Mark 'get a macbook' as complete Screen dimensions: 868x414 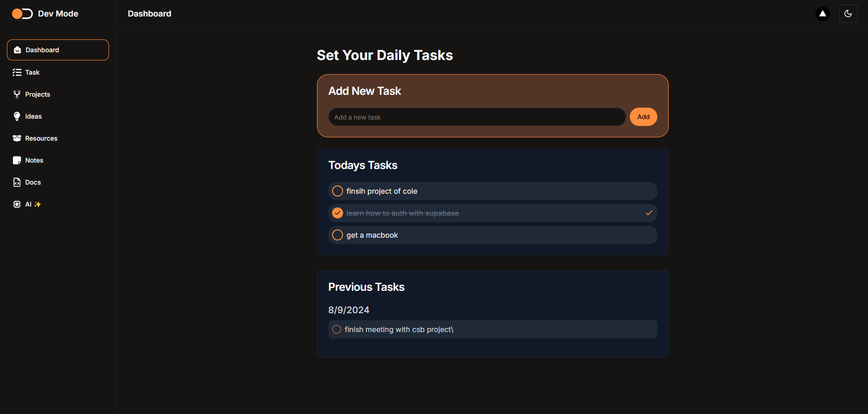pos(338,235)
